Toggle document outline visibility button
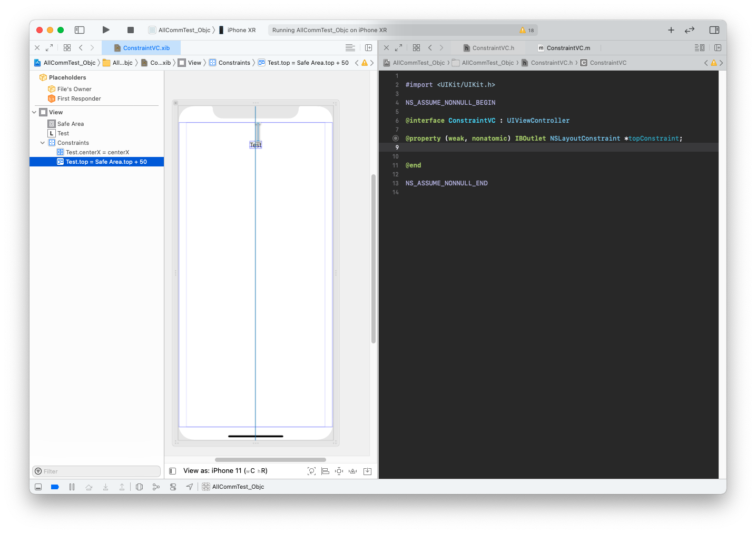 click(172, 471)
